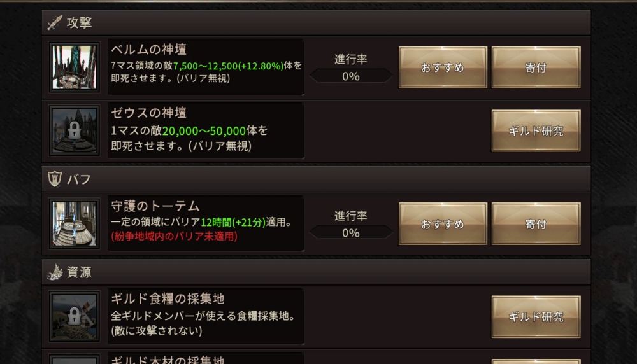Image resolution: width=637 pixels, height=364 pixels.
Task: Select the 守護のトーテム totem image
Action: [x=75, y=223]
